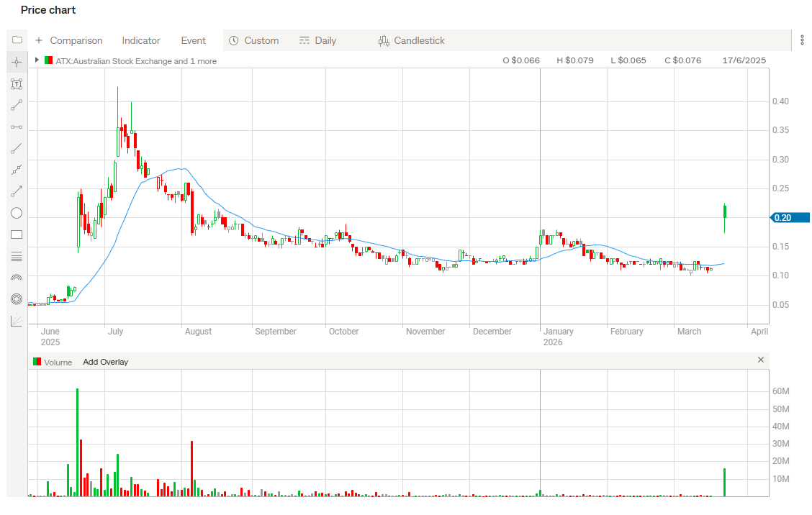Click the Price chart heading
The width and height of the screenshot is (812, 515).
[x=48, y=10]
